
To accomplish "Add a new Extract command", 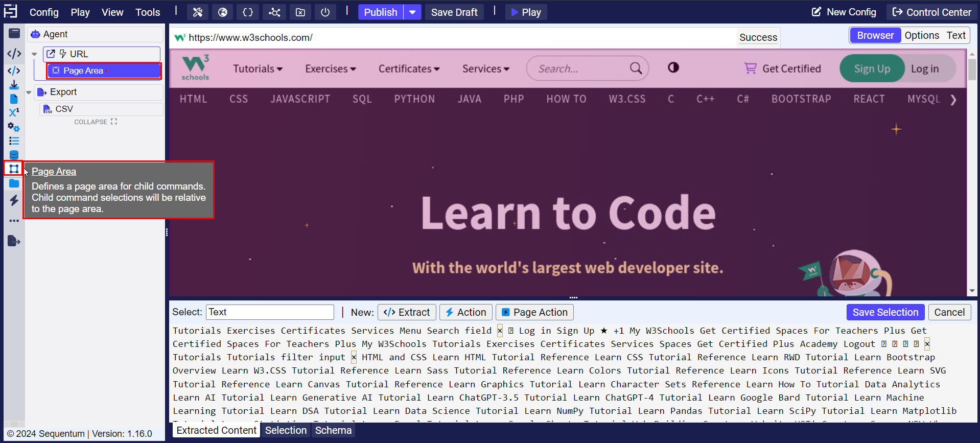I will coord(407,312).
